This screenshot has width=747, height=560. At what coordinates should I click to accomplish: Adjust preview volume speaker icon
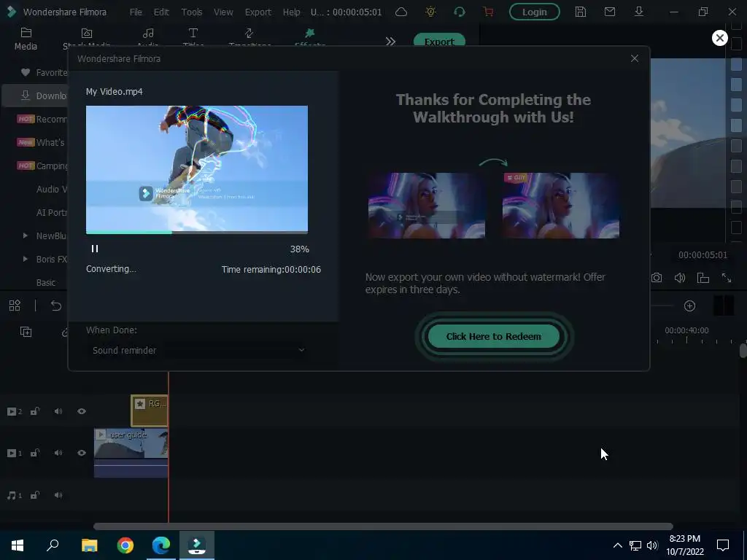680,278
